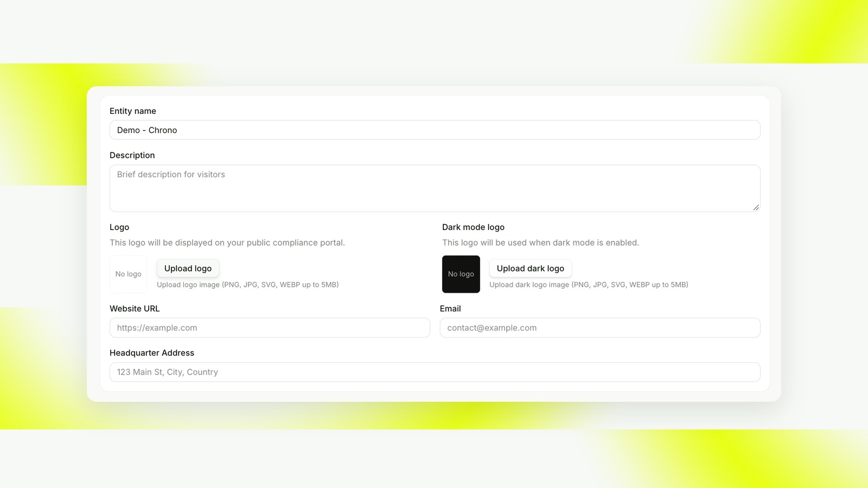Image resolution: width=868 pixels, height=488 pixels.
Task: Click the Description label
Action: 132,155
